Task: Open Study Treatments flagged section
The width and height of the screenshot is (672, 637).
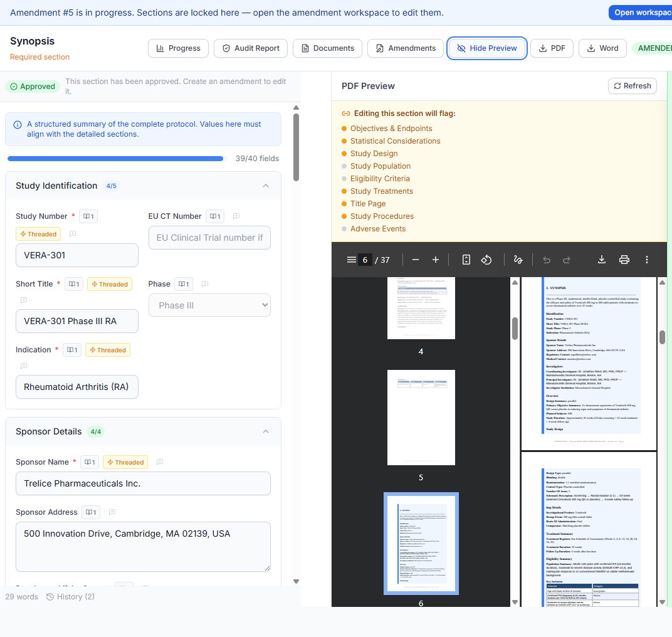Action: point(381,191)
